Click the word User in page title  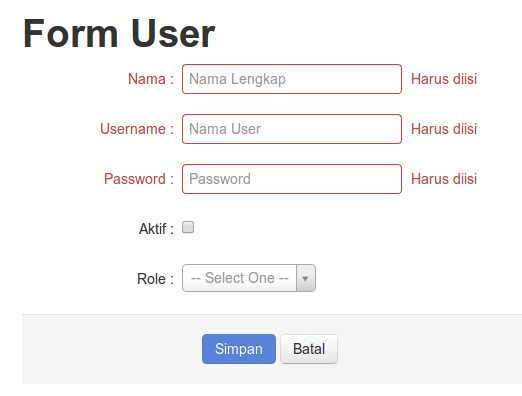click(x=173, y=33)
